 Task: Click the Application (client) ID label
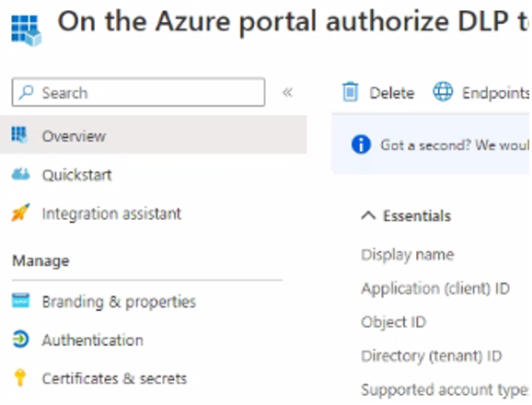435,289
